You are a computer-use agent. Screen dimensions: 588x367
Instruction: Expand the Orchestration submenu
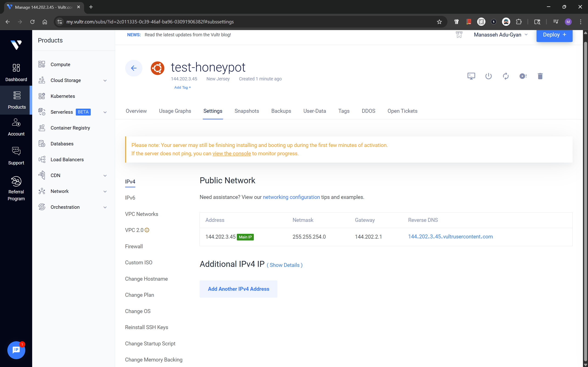[x=105, y=207]
